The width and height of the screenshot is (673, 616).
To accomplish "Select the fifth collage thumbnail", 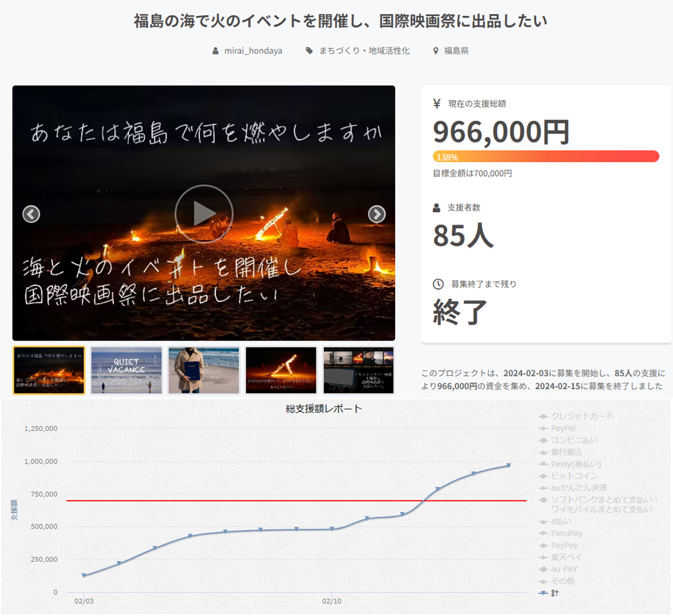I will [358, 370].
